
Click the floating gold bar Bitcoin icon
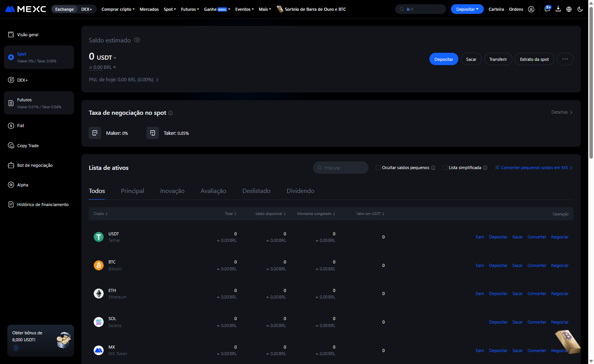pyautogui.click(x=568, y=341)
